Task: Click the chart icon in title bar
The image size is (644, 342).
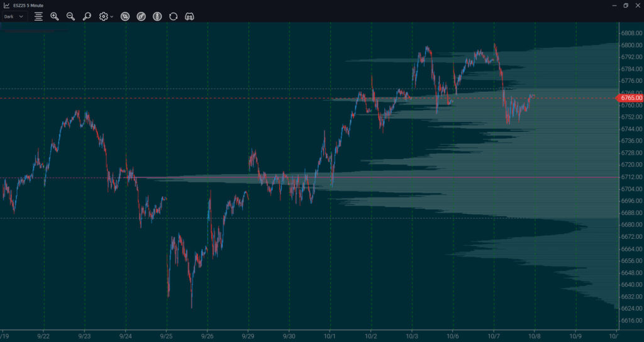Action: point(6,5)
